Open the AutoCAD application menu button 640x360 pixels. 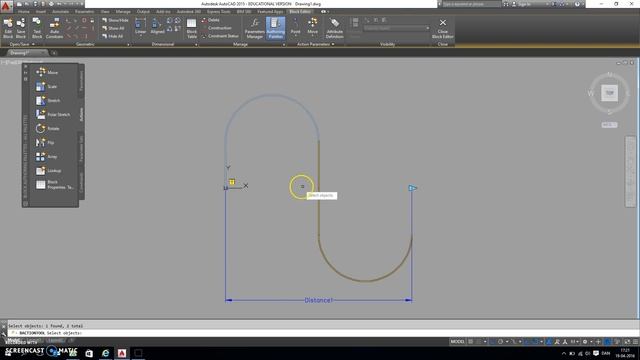[6, 6]
